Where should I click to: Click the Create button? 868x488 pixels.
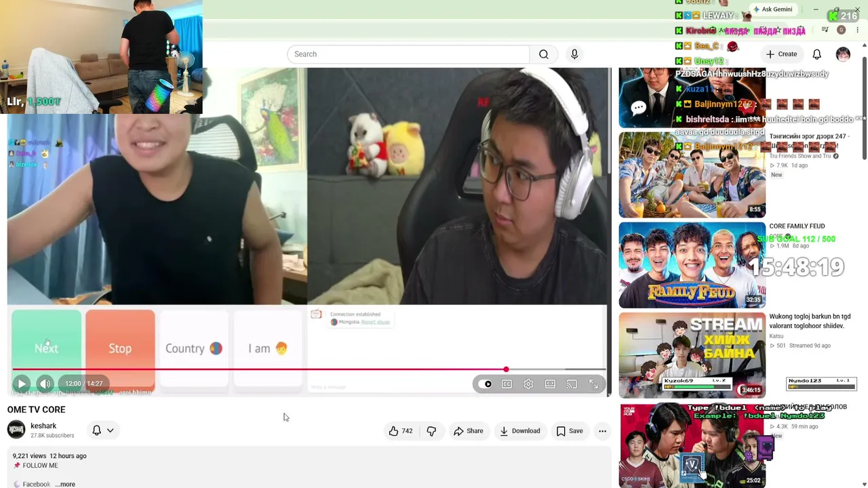tap(781, 54)
